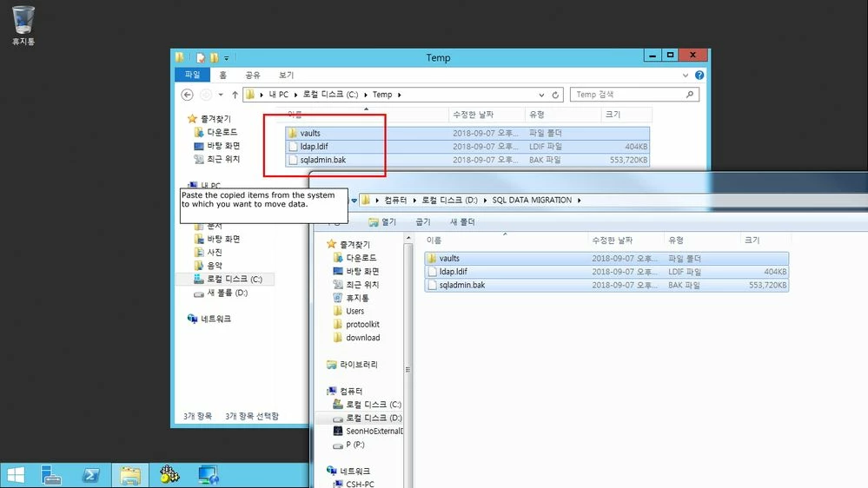
Task: Click the back arrow in Temp window
Action: (x=187, y=95)
